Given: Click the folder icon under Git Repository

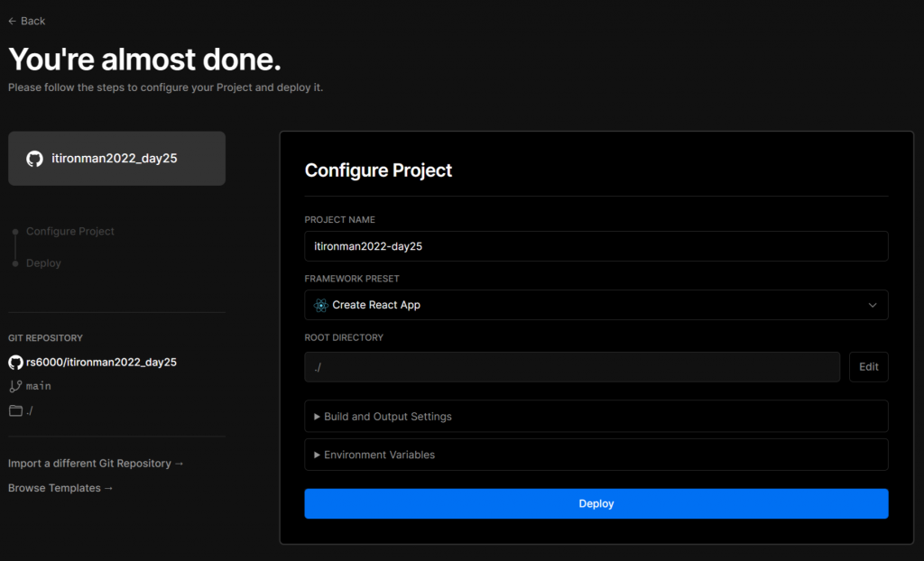Looking at the screenshot, I should pyautogui.click(x=16, y=410).
